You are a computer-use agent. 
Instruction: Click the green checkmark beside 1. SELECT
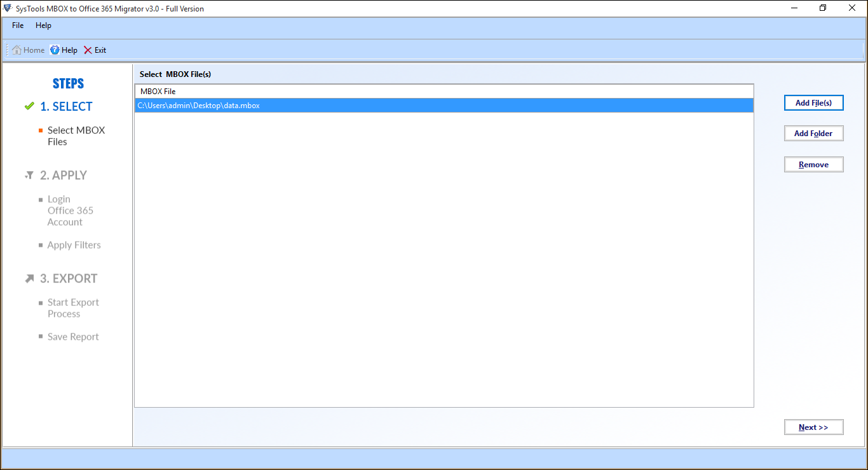[29, 106]
